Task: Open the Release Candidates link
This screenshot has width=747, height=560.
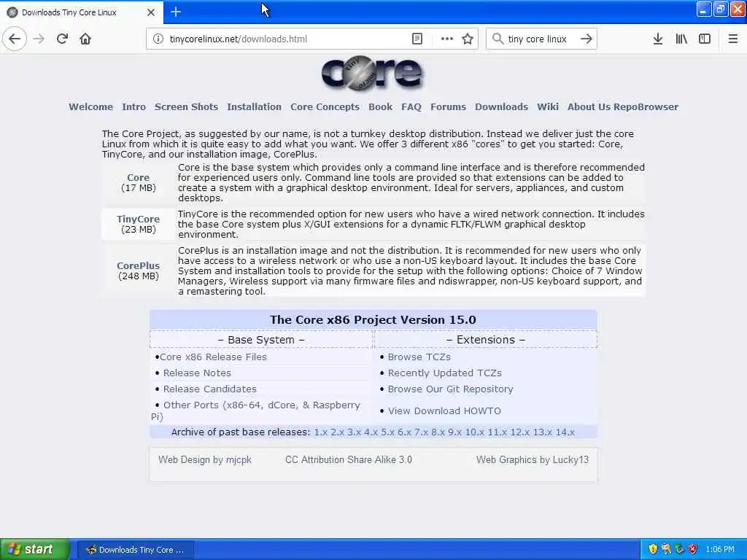Action: [209, 389]
